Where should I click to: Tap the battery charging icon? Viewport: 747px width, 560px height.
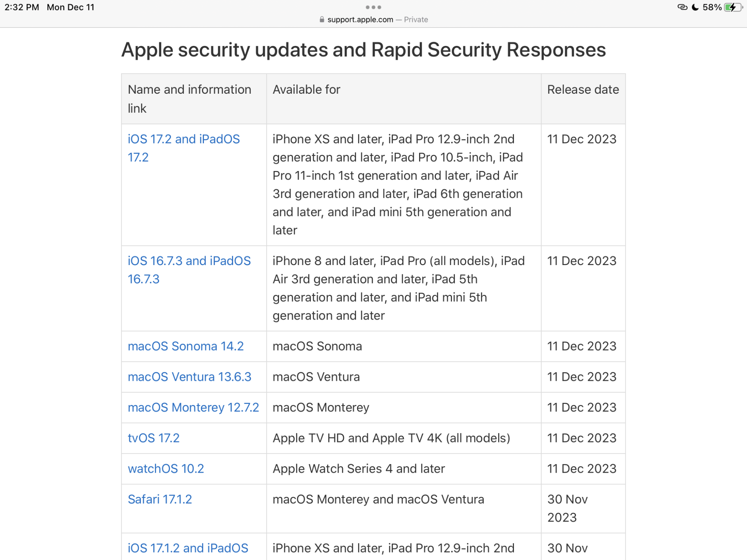coord(733,7)
